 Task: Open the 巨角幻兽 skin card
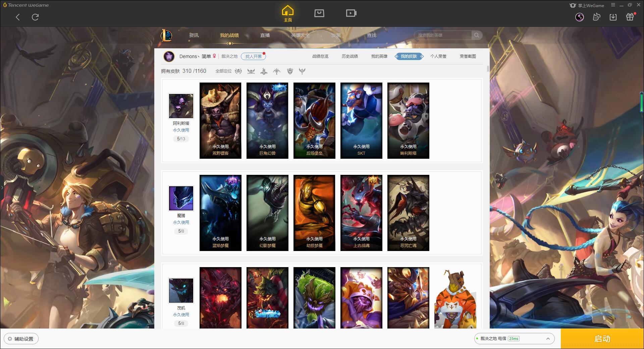pyautogui.click(x=267, y=120)
